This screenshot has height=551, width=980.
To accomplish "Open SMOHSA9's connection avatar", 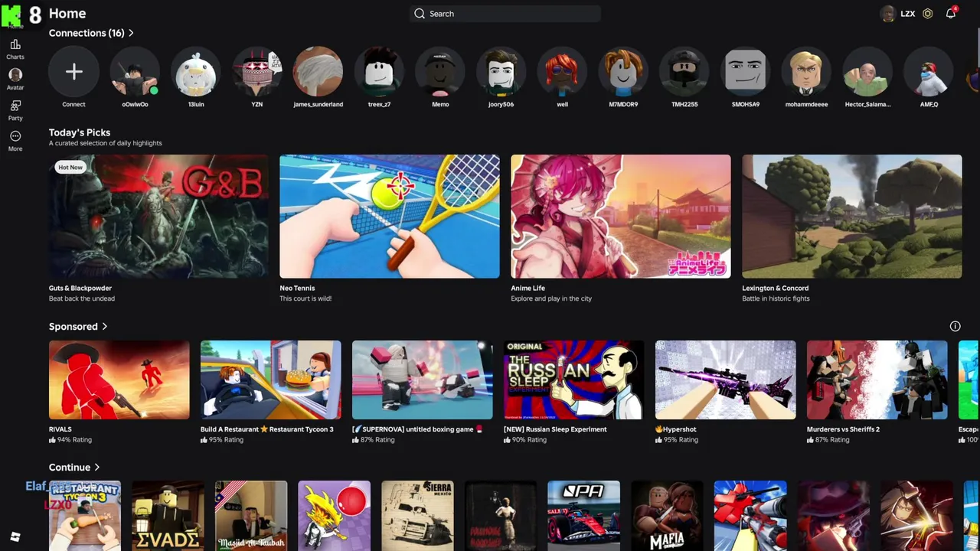I will 746,72.
